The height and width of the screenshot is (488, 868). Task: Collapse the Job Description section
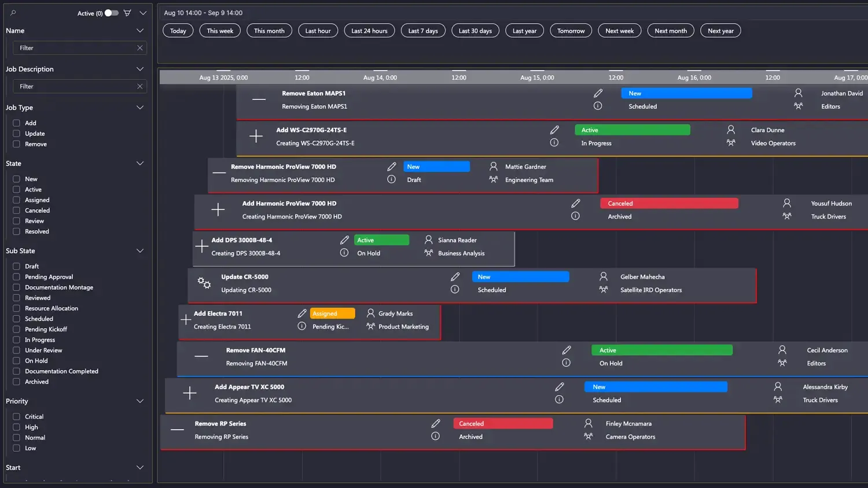tap(140, 69)
